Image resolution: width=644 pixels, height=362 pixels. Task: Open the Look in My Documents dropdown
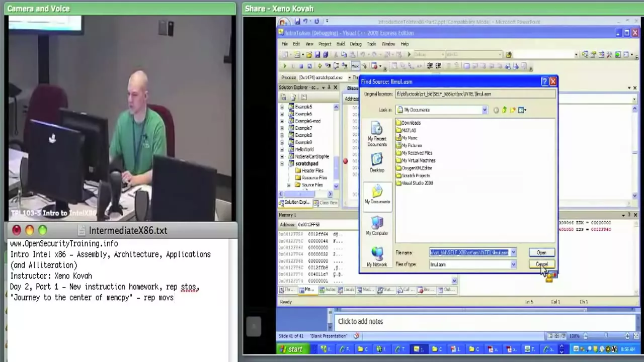coord(485,110)
